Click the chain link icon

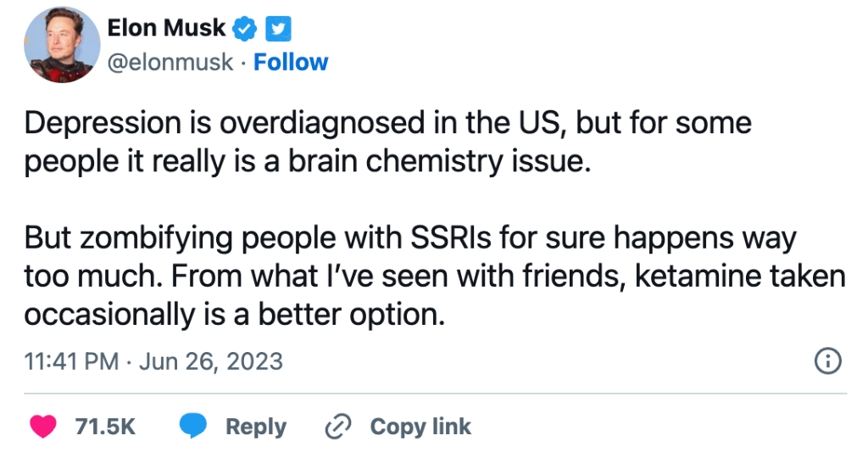click(338, 427)
